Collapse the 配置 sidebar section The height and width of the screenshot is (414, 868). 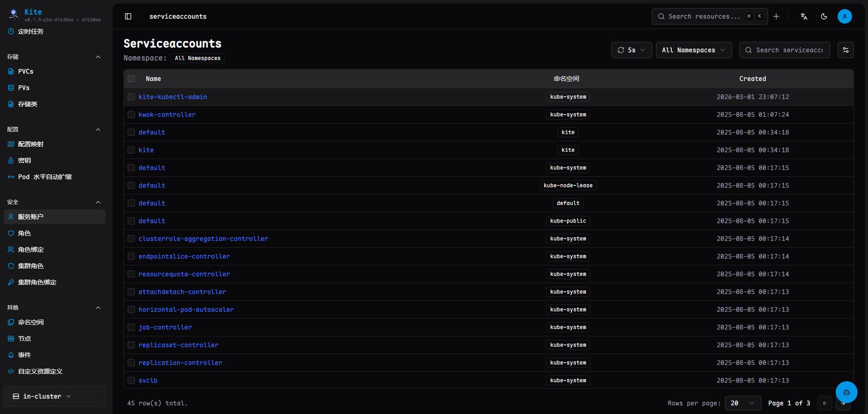click(98, 130)
